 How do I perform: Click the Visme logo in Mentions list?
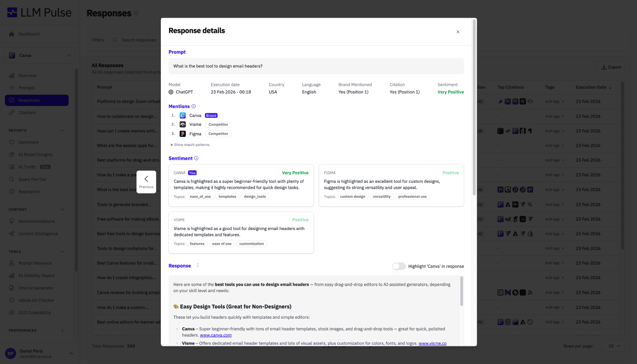pyautogui.click(x=183, y=124)
